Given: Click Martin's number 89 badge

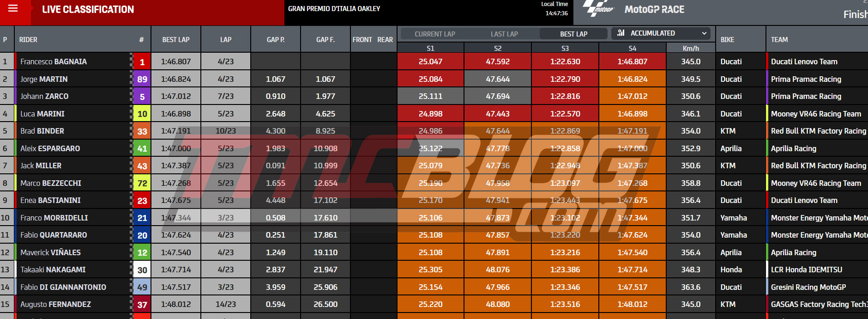Looking at the screenshot, I should click(142, 79).
